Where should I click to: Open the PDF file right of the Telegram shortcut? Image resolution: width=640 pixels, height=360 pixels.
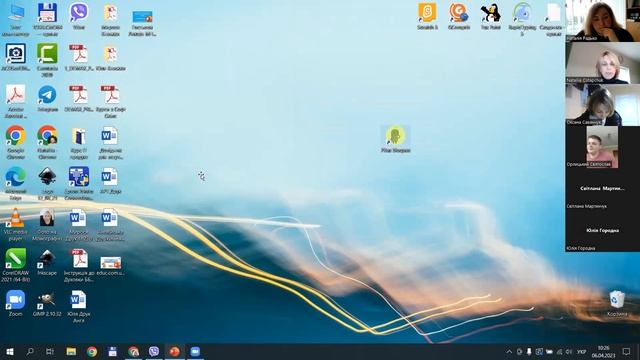(x=79, y=98)
